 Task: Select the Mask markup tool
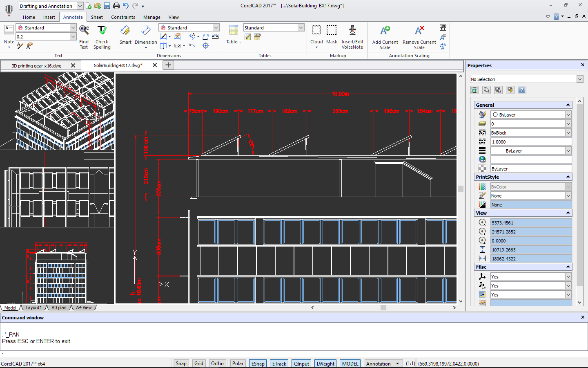[x=332, y=31]
